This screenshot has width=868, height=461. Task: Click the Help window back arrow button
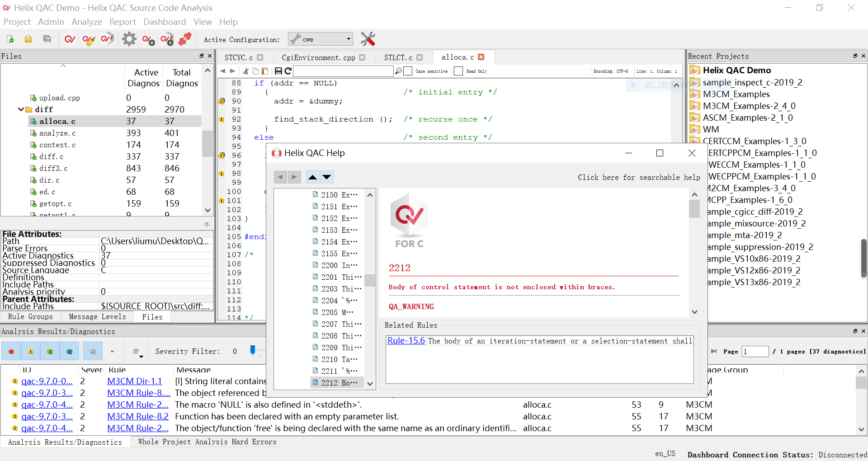[280, 177]
